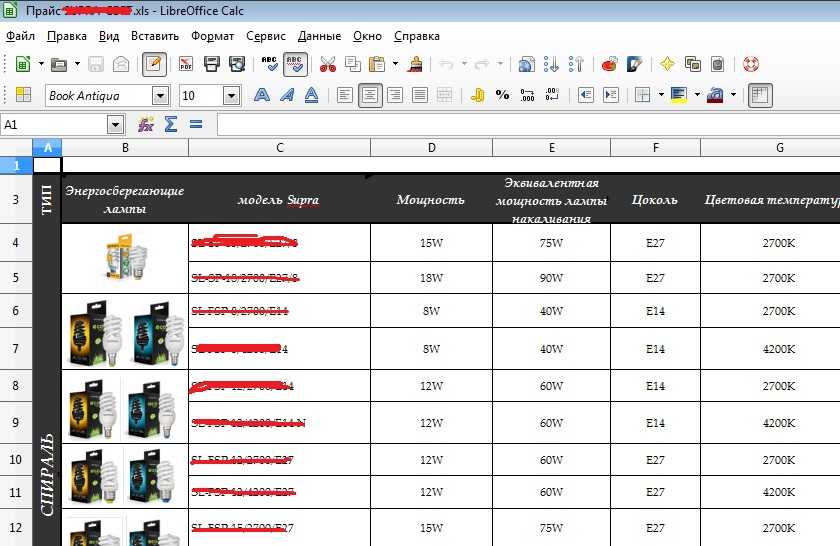Run the spelling check
The image size is (840, 546).
pyautogui.click(x=269, y=65)
